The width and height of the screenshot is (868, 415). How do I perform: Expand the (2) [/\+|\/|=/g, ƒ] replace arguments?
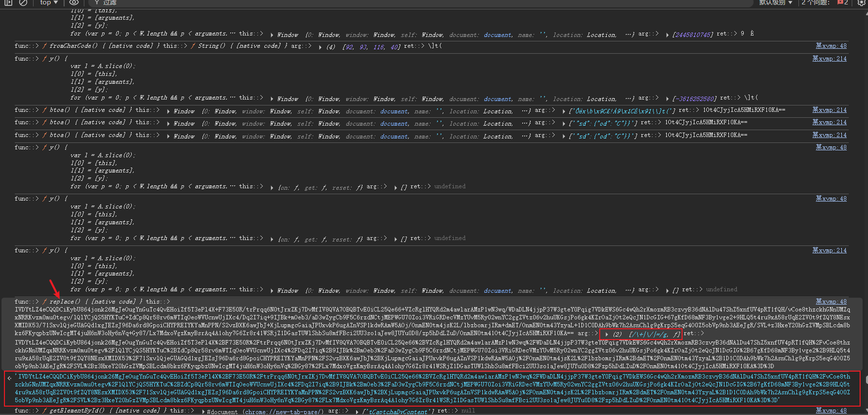(x=607, y=334)
